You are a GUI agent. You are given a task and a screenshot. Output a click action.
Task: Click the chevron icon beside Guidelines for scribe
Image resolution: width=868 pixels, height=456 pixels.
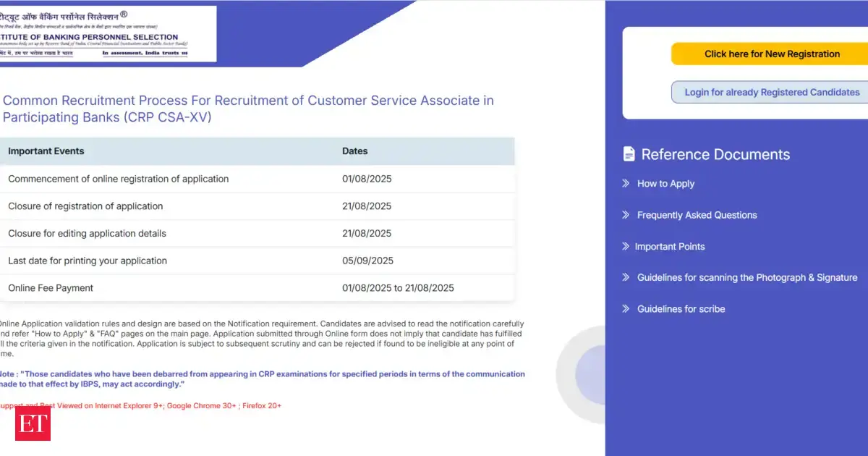[x=626, y=308]
